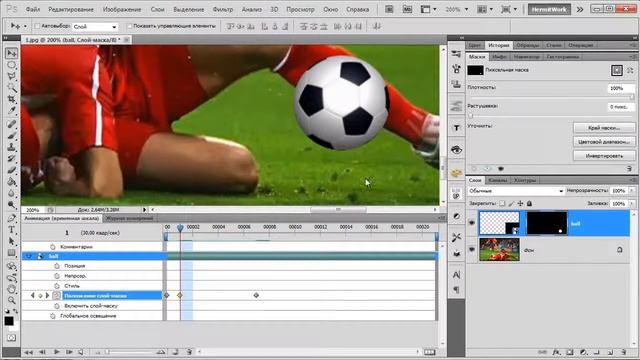Select the Horizontal Type tool
The width and height of the screenshot is (640, 360).
11,230
